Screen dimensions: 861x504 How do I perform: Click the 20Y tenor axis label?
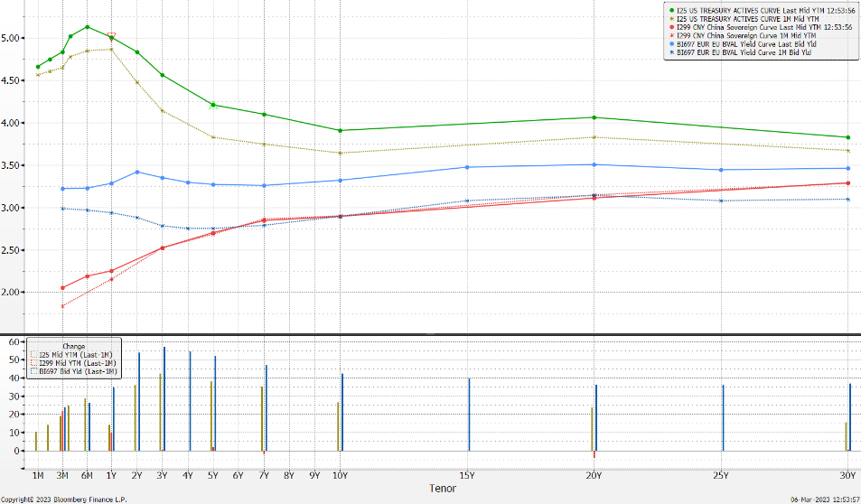(594, 475)
